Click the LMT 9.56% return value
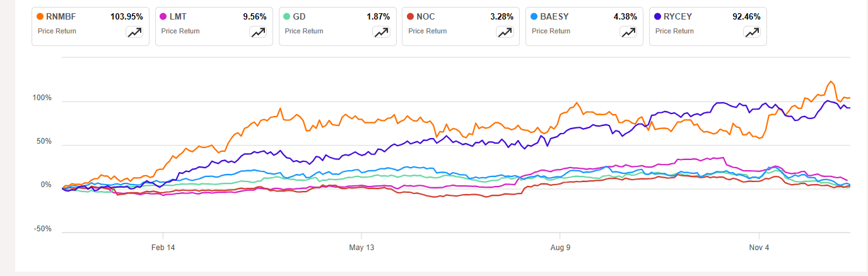Image resolution: width=868 pixels, height=276 pixels. click(255, 16)
